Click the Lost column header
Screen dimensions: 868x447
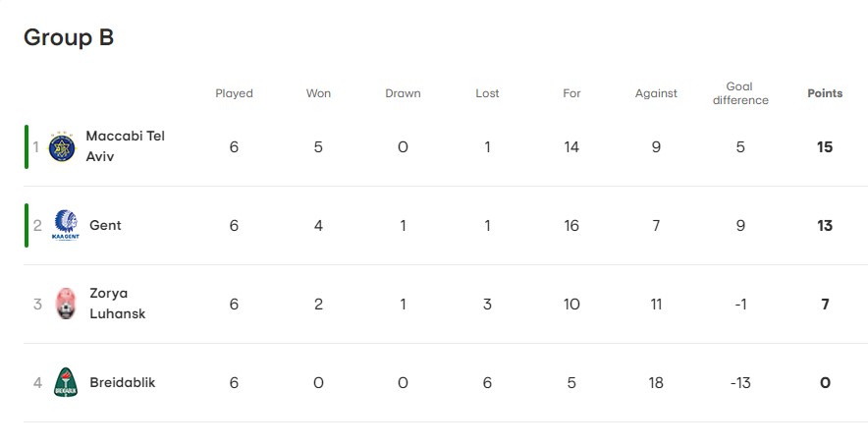[487, 93]
